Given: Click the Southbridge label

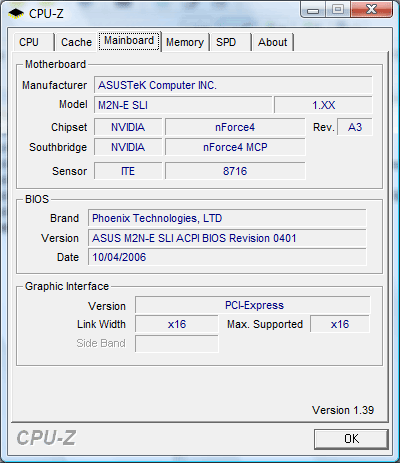Looking at the screenshot, I should pyautogui.click(x=58, y=147).
